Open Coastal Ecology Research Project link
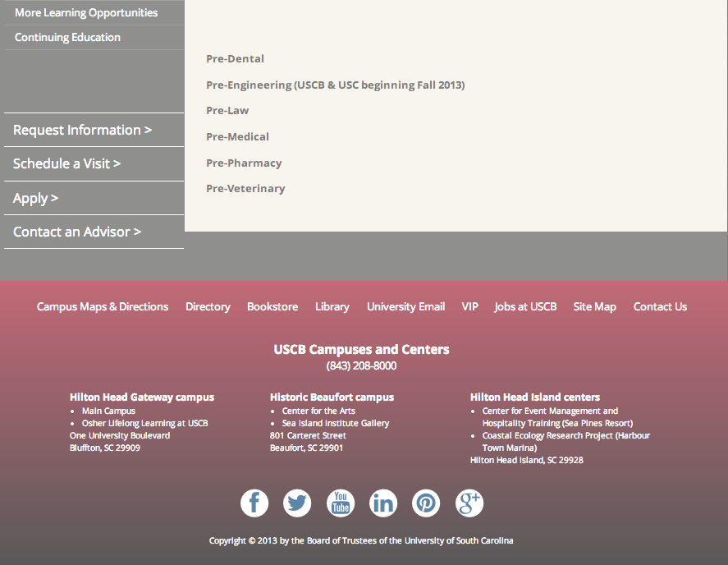 (x=566, y=442)
